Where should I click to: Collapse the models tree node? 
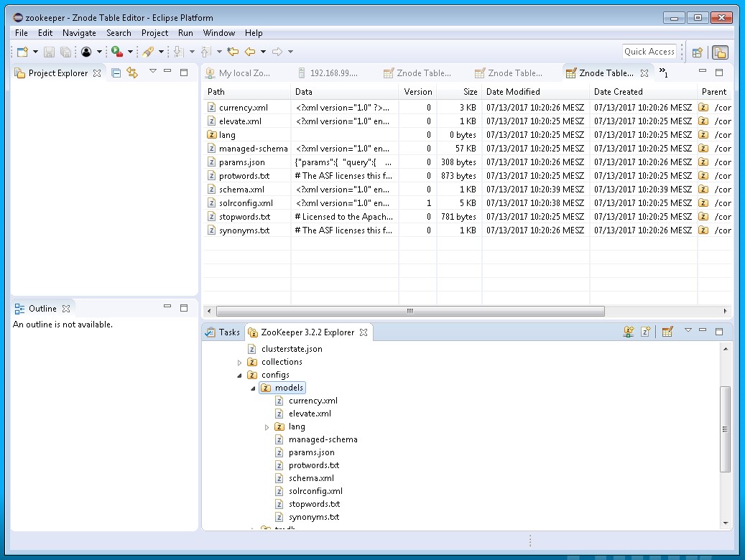click(x=253, y=388)
